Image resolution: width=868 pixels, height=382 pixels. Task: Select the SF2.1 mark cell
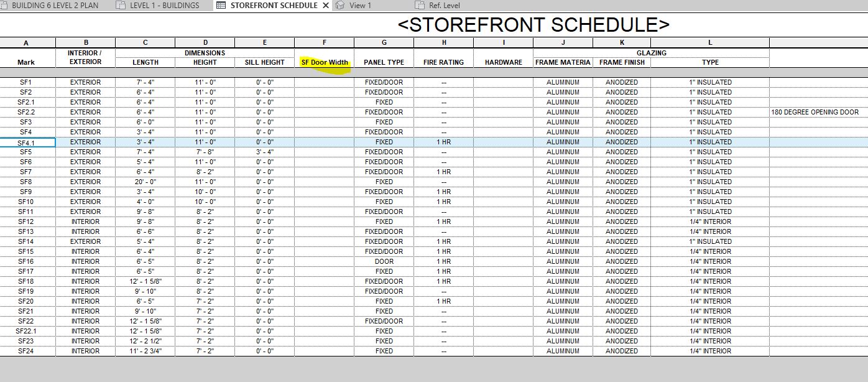coord(26,102)
